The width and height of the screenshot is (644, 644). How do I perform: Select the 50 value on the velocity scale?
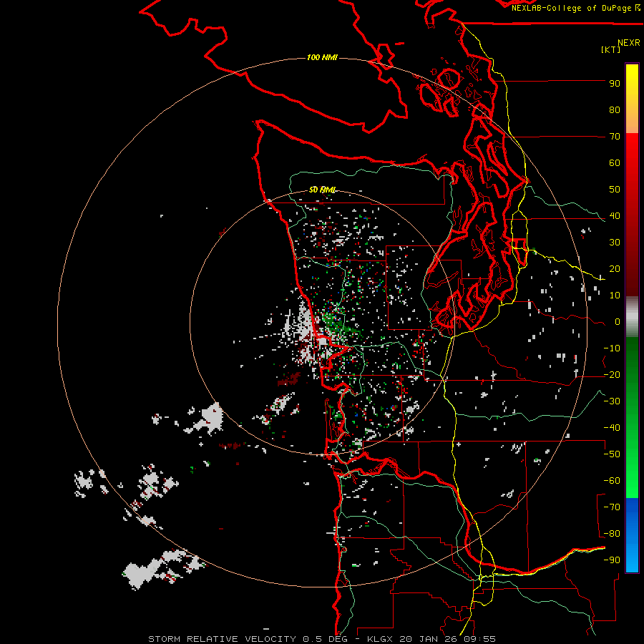pos(615,190)
